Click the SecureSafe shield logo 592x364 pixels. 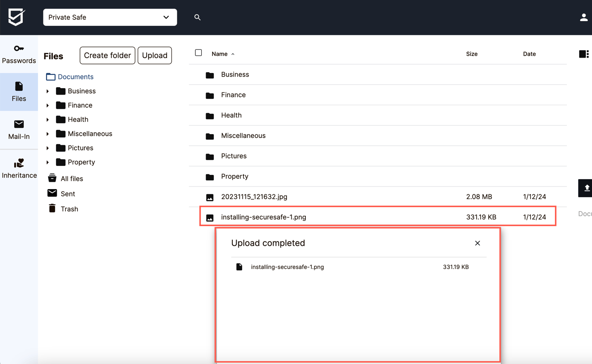[x=15, y=17]
